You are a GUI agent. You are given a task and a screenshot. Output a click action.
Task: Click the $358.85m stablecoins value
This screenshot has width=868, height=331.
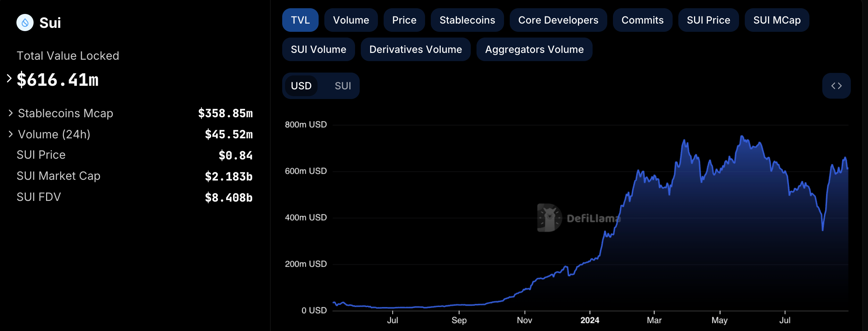225,113
